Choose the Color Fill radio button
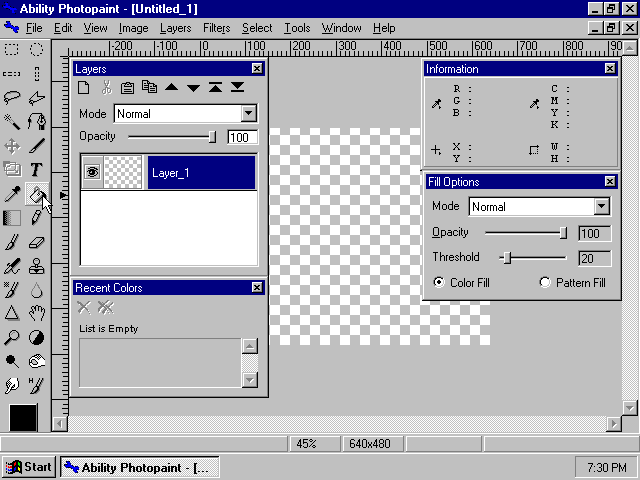Viewport: 640px width, 480px height. (439, 282)
